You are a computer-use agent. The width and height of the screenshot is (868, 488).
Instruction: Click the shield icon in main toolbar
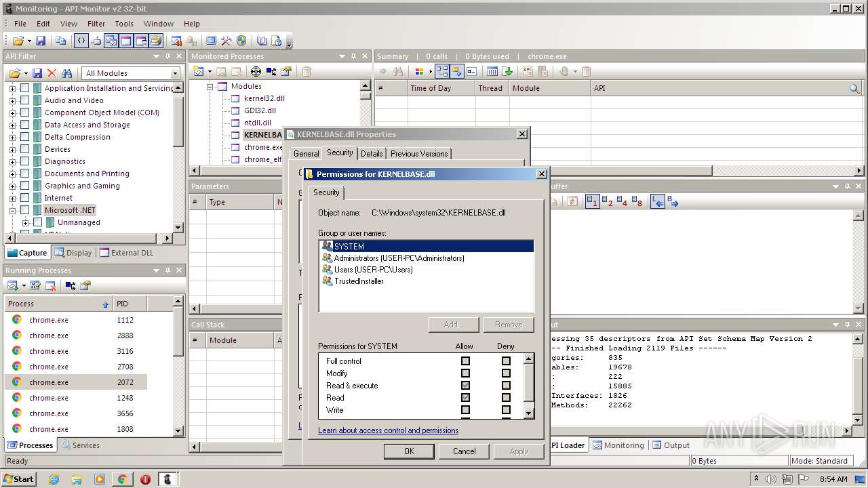point(241,41)
